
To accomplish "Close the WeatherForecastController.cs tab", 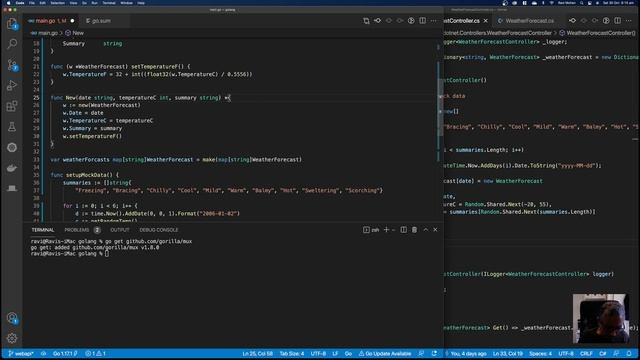I will coord(486,21).
